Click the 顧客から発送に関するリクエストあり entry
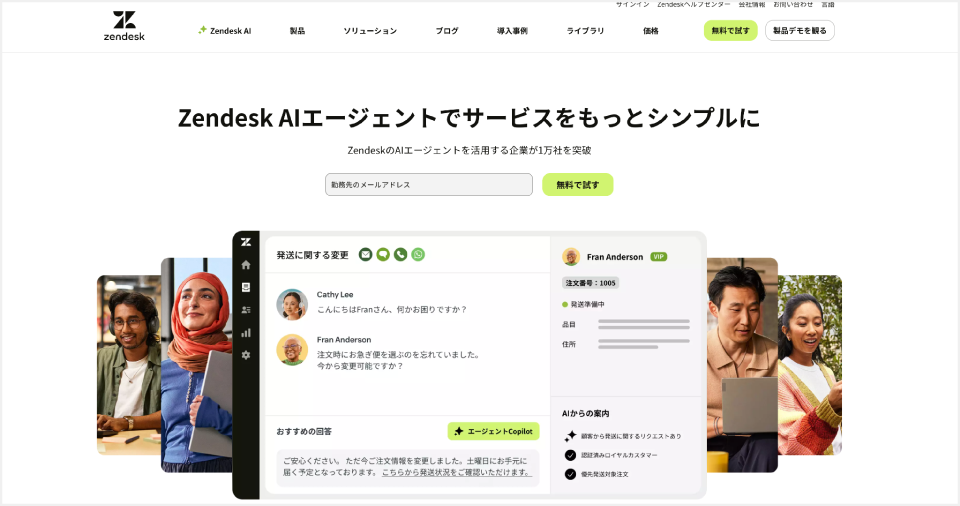This screenshot has width=960, height=506. tap(631, 436)
